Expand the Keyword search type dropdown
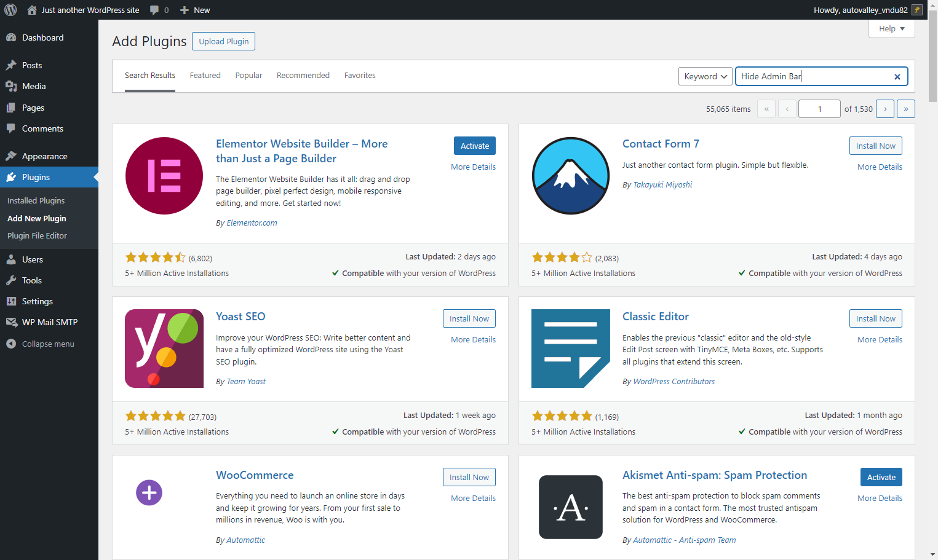This screenshot has height=560, width=938. (705, 76)
